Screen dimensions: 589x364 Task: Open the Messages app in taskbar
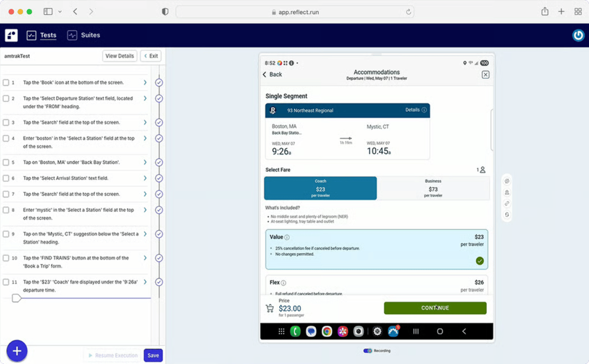[x=311, y=332]
